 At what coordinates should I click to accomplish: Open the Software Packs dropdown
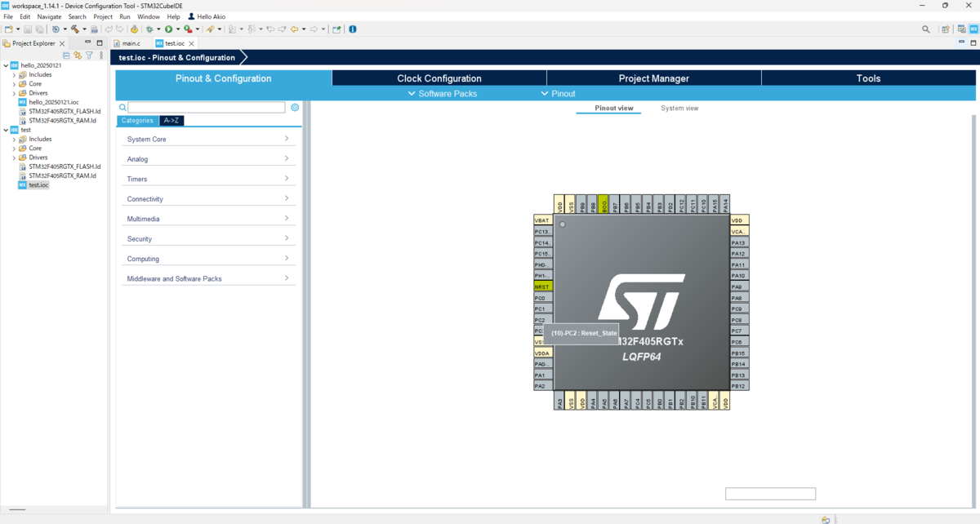tap(442, 94)
